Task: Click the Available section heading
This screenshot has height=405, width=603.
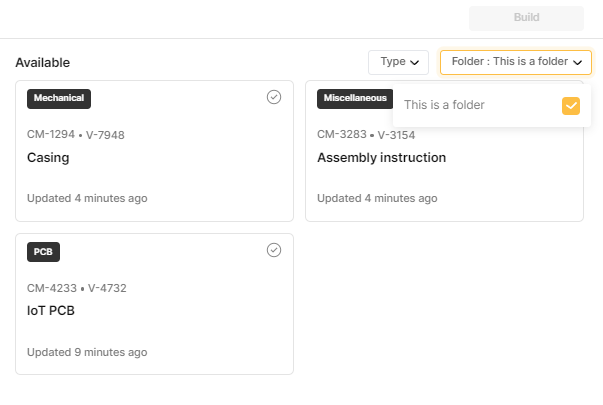Action: pos(43,63)
